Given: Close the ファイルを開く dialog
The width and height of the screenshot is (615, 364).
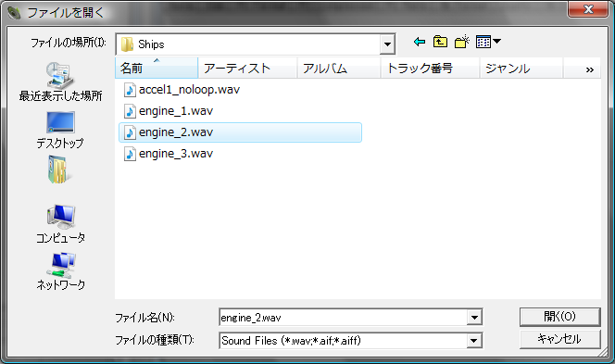Looking at the screenshot, I should (x=587, y=9).
